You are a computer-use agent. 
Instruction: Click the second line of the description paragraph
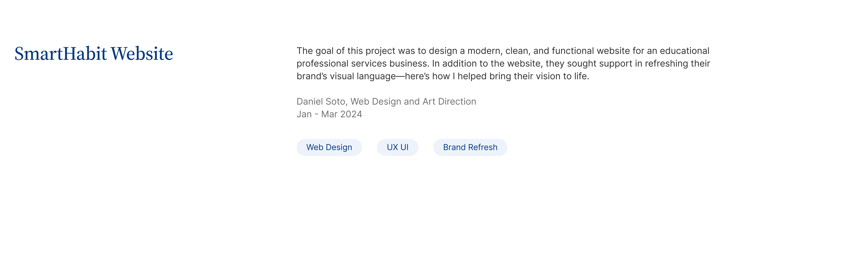click(x=503, y=64)
